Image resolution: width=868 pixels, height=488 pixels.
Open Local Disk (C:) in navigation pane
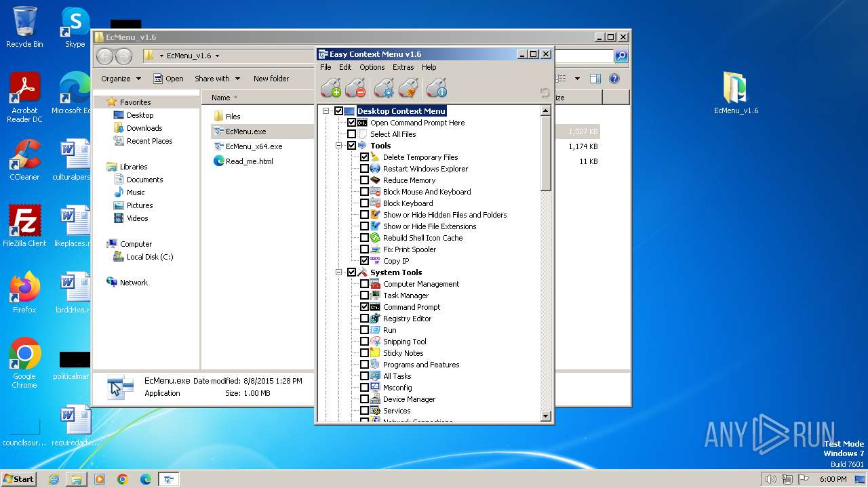point(143,257)
